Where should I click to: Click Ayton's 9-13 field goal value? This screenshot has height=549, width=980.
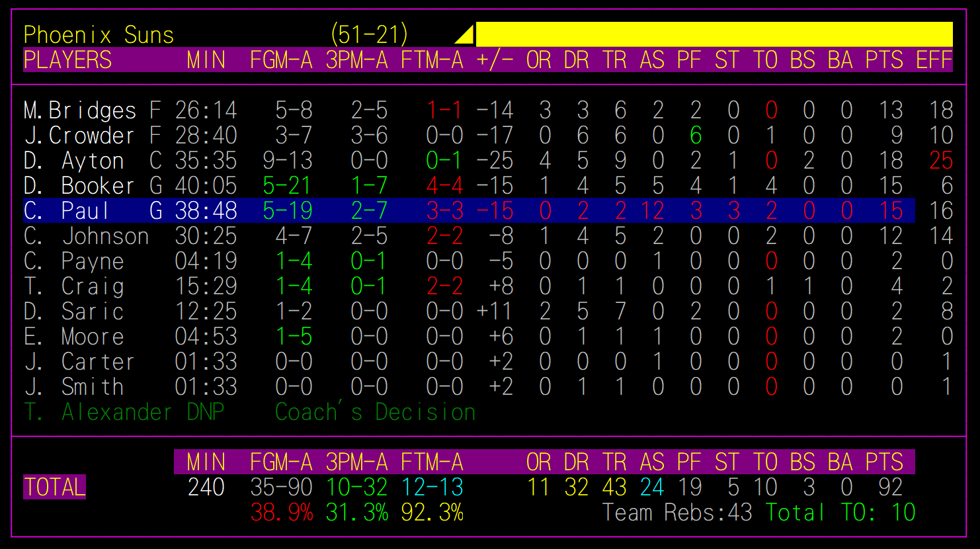(287, 161)
